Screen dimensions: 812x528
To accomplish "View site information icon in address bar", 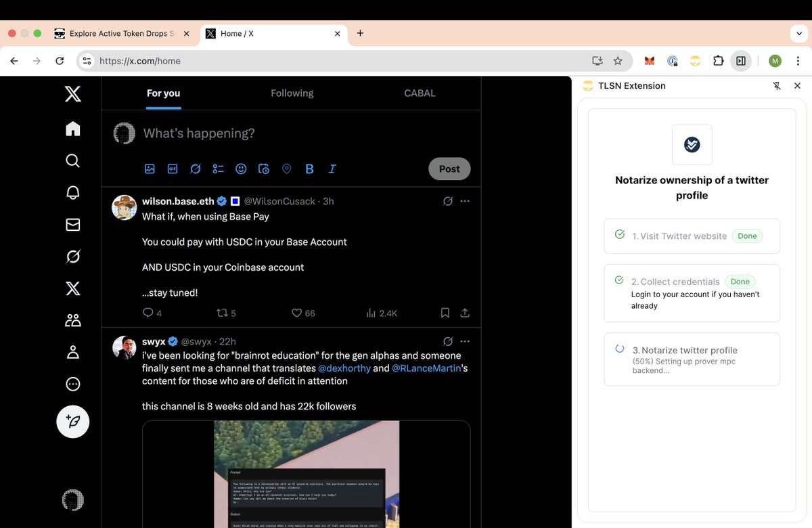I will coord(87,61).
